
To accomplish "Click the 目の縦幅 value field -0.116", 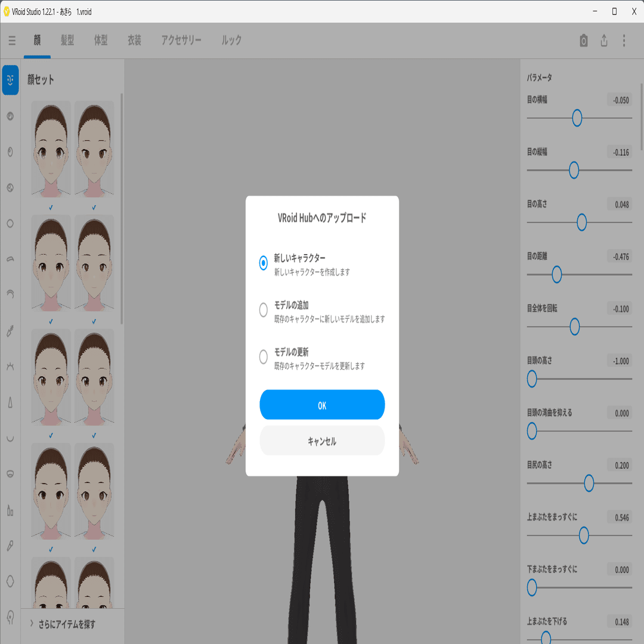I will click(620, 152).
